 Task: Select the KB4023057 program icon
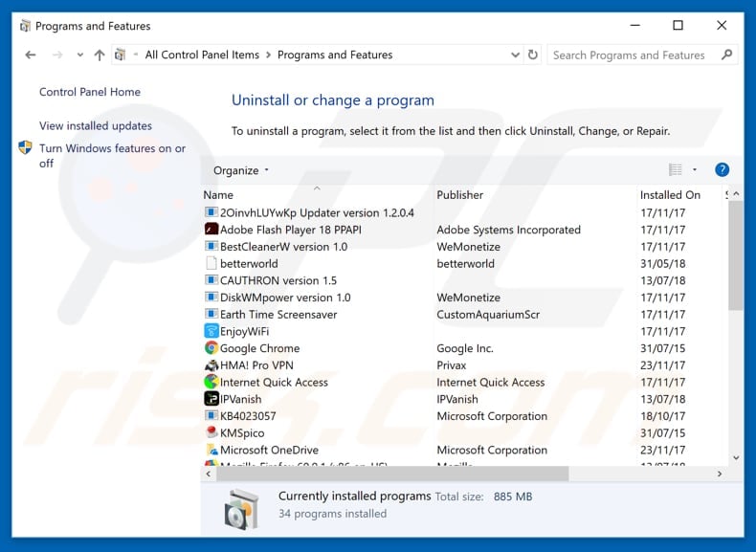[x=211, y=415]
